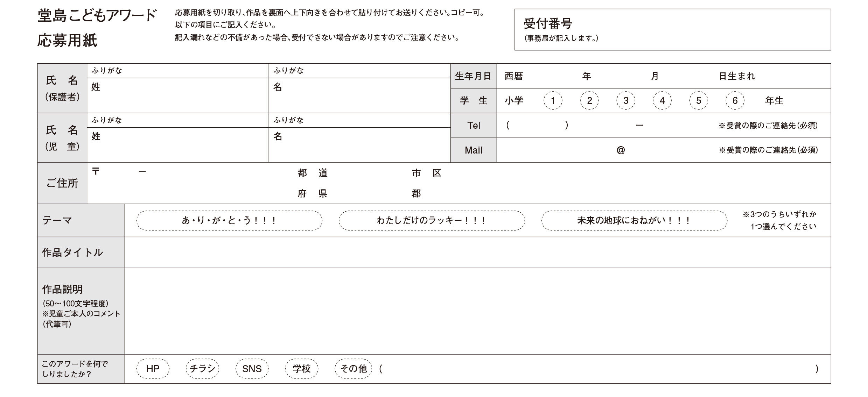The width and height of the screenshot is (868, 397).
Task: Click Tel area code inside parentheses
Action: [x=537, y=125]
